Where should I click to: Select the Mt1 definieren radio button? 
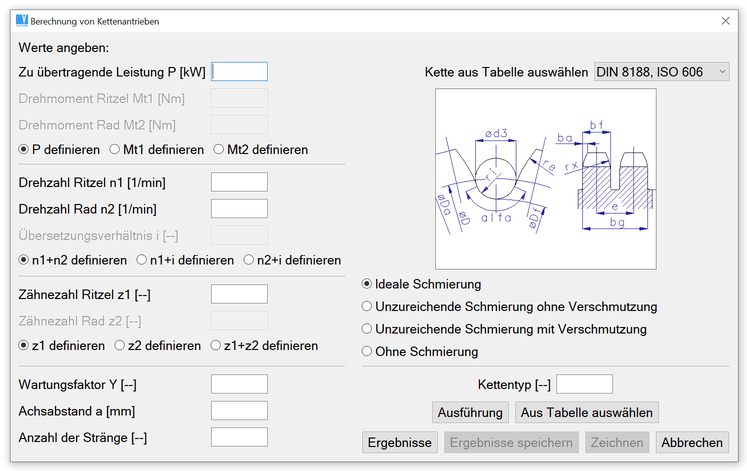(115, 149)
